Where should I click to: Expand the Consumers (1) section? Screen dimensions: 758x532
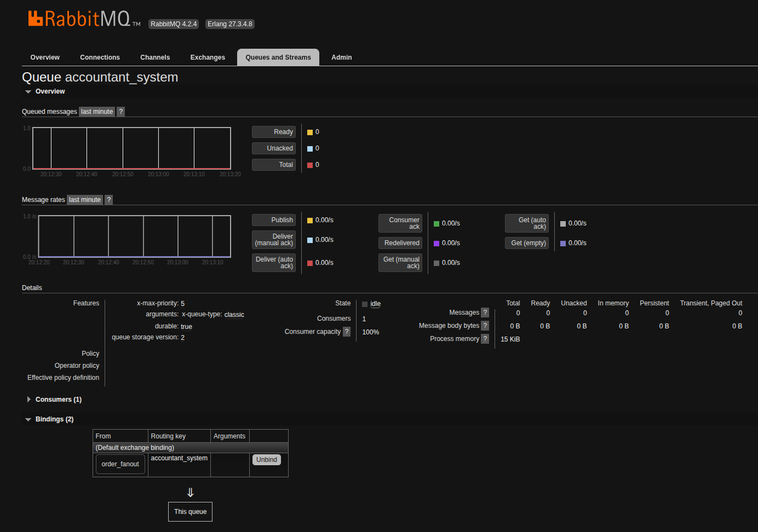[x=54, y=400]
